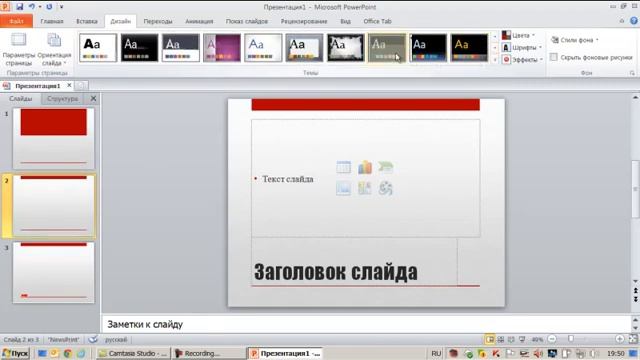Viewport: 640px width, 360px height.
Task: Open the Файл tab
Action: pos(16,21)
